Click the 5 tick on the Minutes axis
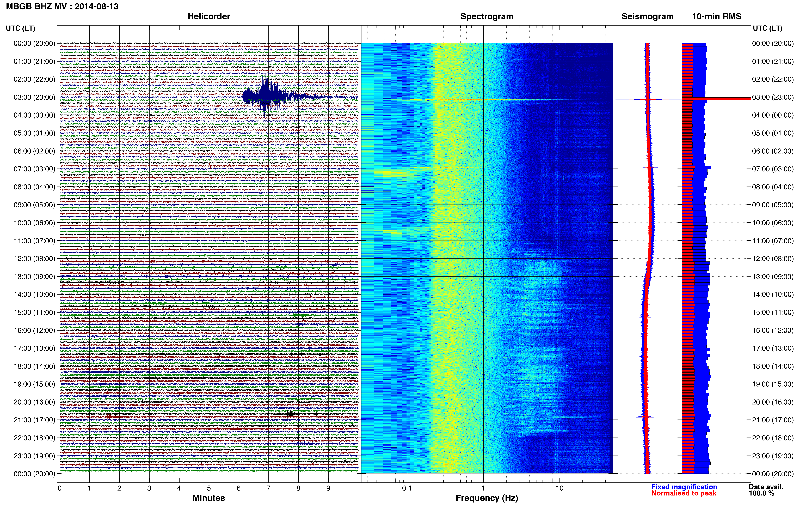This screenshot has width=812, height=508. pyautogui.click(x=209, y=488)
